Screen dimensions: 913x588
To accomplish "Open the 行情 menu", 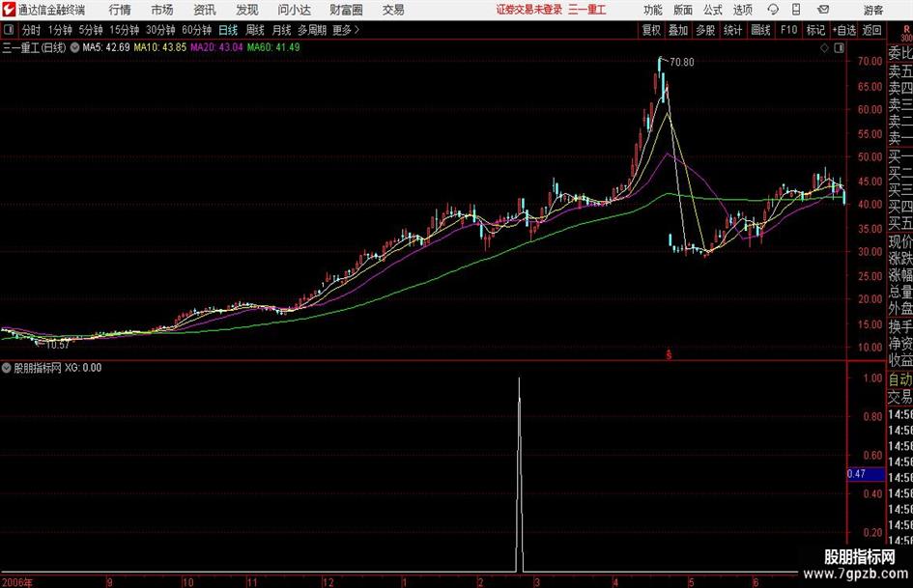I will point(120,10).
